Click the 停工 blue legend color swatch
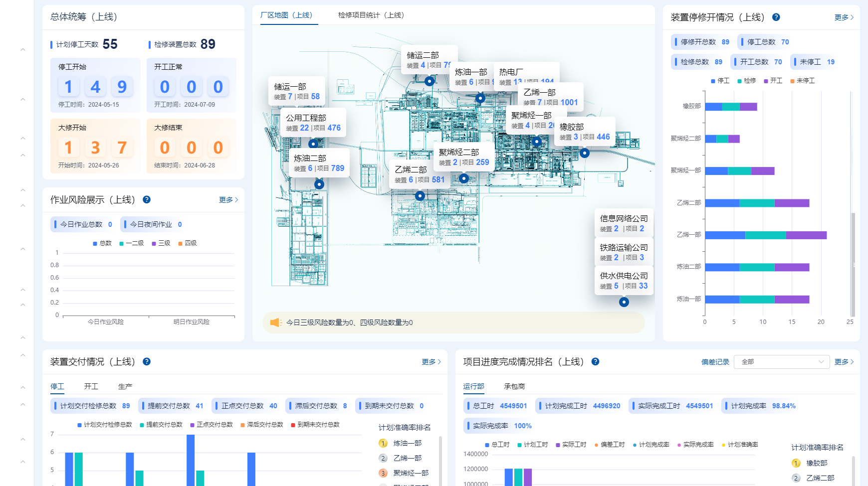 [x=713, y=81]
